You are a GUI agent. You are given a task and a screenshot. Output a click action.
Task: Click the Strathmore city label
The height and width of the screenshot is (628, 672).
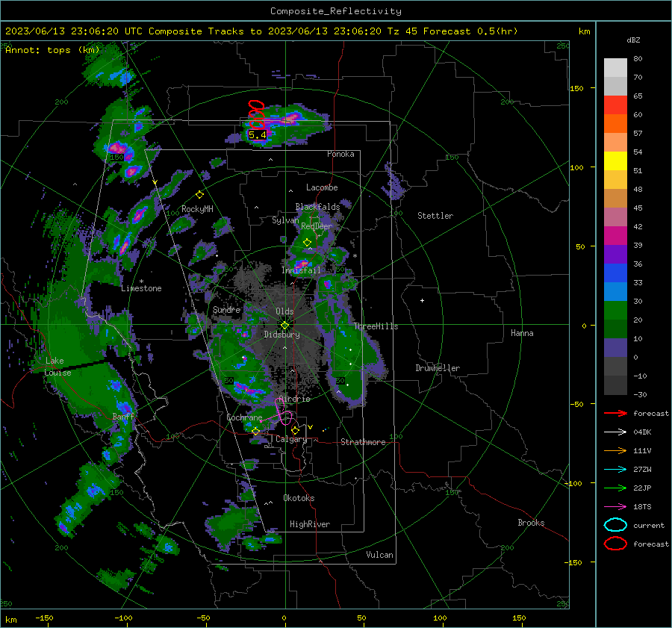363,442
